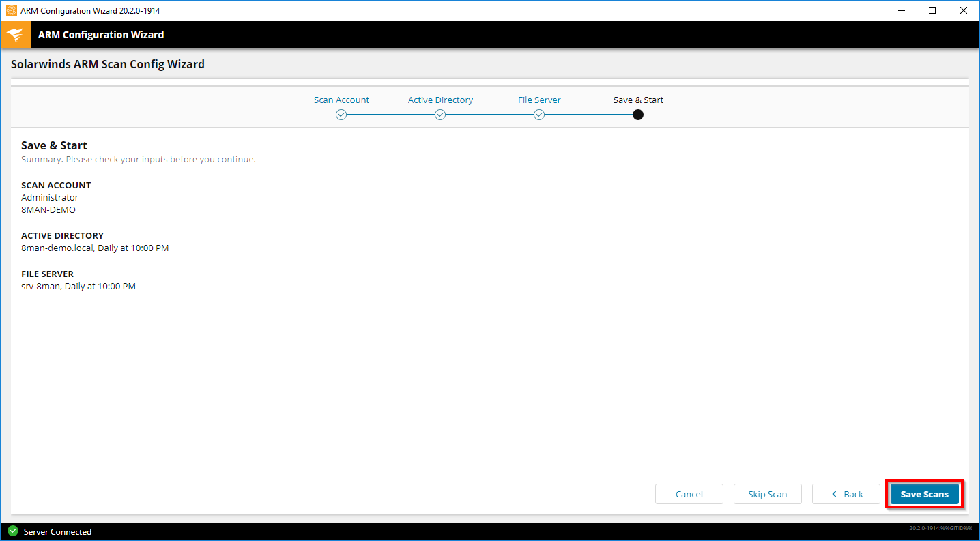980x541 pixels.
Task: Click the Skip Scan button
Action: click(767, 494)
